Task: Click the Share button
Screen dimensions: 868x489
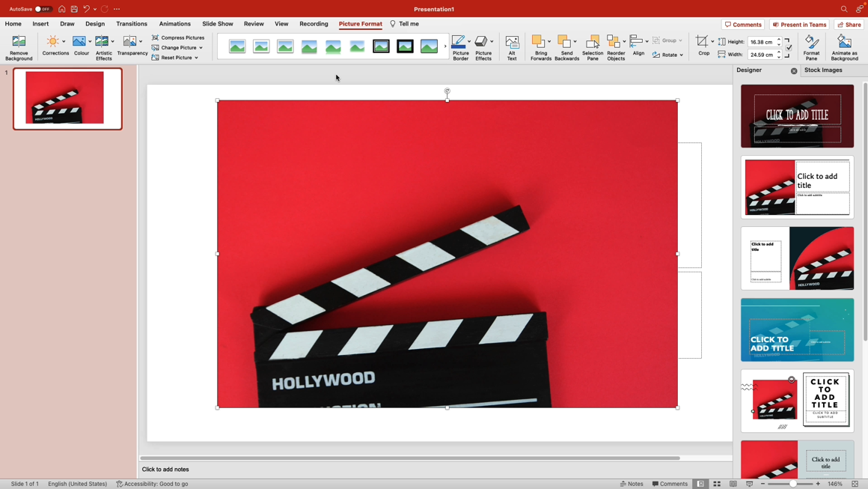Action: (849, 25)
